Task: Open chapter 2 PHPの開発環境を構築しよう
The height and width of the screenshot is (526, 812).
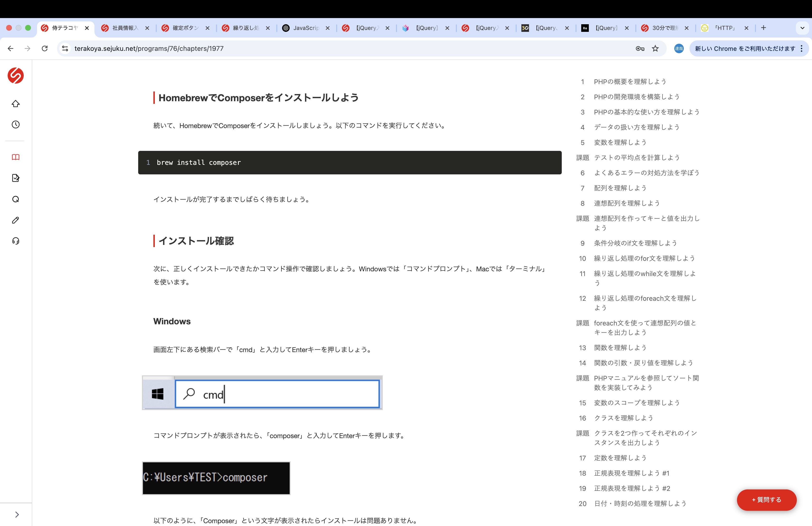Action: click(637, 97)
